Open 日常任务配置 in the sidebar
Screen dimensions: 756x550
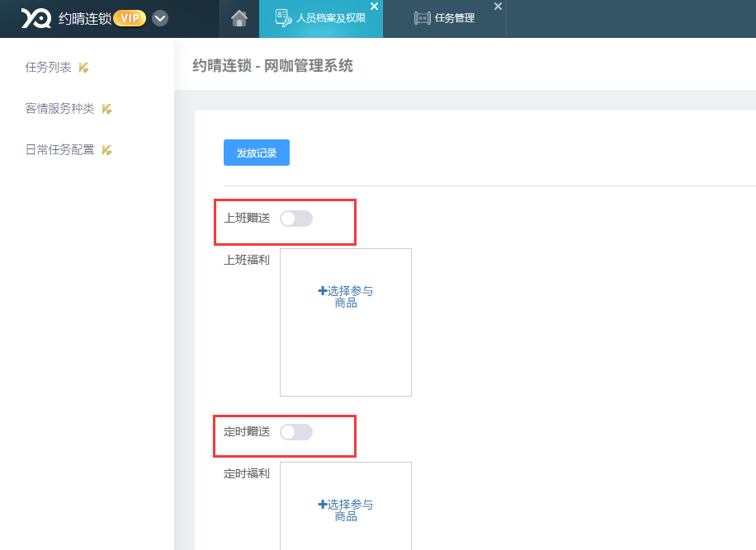point(59,150)
